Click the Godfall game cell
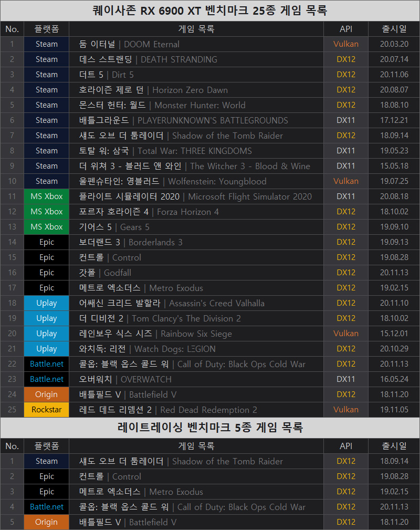This screenshot has height=530, width=420. click(x=196, y=273)
